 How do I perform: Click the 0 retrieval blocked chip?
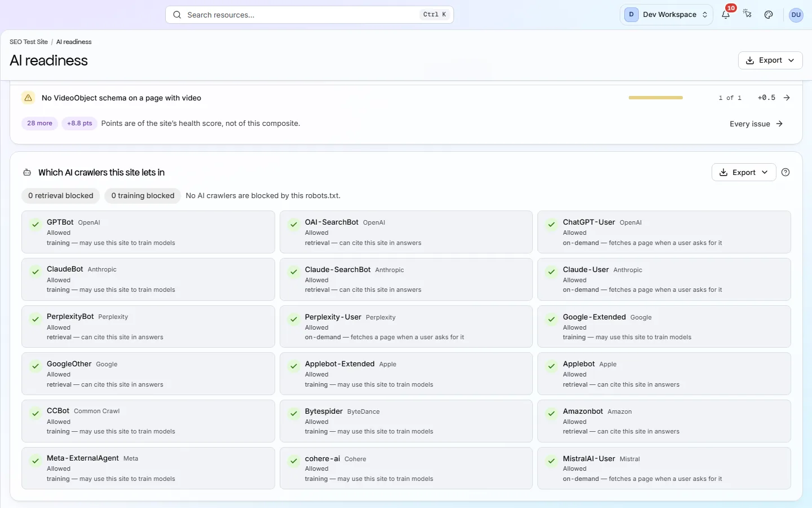[61, 196]
